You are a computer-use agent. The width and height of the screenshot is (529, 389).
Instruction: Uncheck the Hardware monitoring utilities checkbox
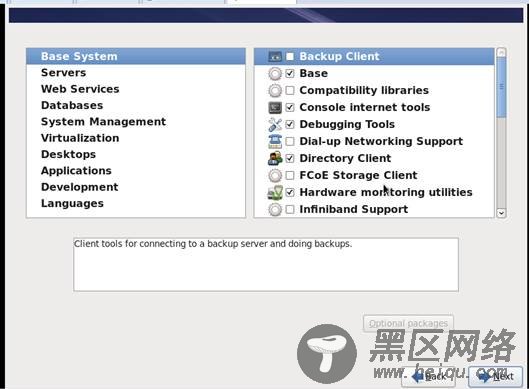click(290, 192)
